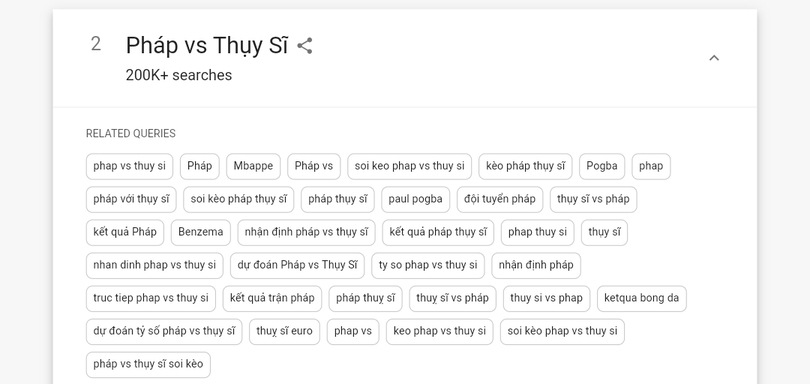The width and height of the screenshot is (810, 384).
Task: Select ty so phap vs thuy si
Action: pyautogui.click(x=428, y=266)
